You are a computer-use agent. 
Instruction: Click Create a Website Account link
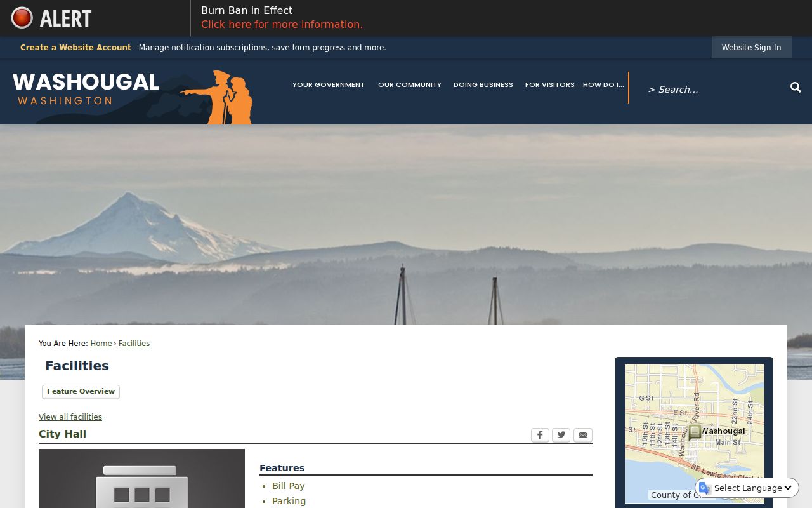point(75,48)
